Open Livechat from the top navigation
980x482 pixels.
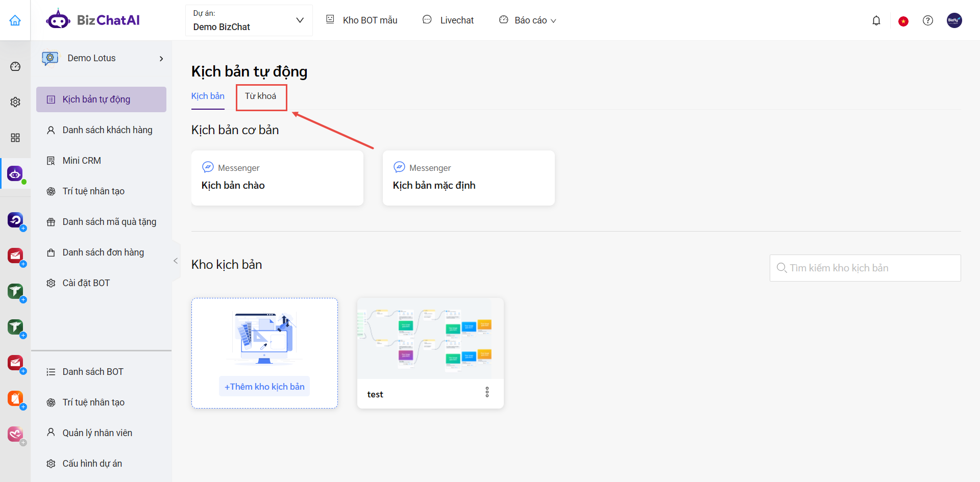(448, 20)
